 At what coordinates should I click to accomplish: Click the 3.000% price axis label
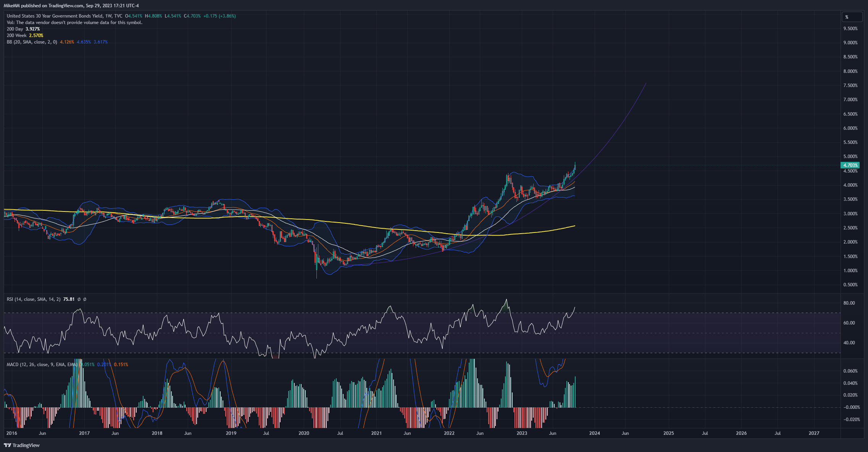850,214
